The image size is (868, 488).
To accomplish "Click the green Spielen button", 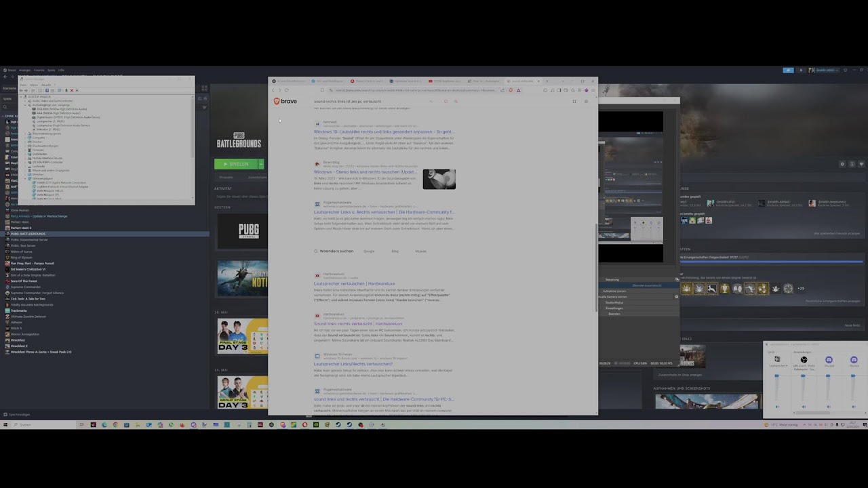I will [236, 164].
